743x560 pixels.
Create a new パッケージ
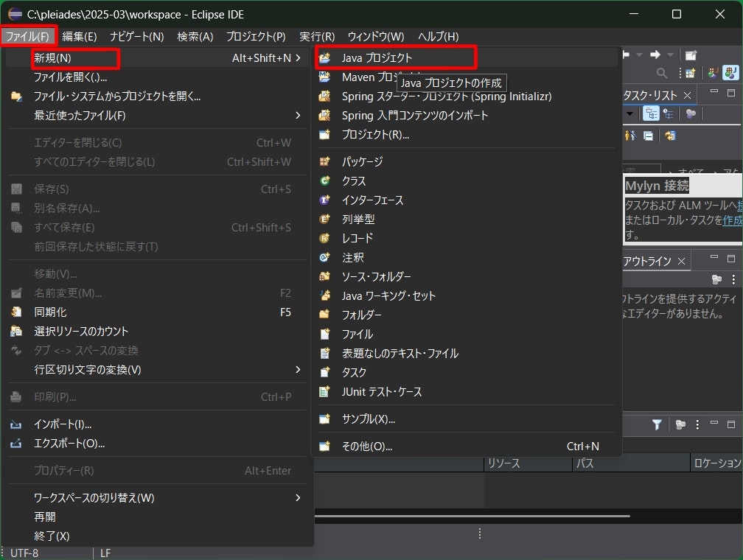(x=467, y=161)
